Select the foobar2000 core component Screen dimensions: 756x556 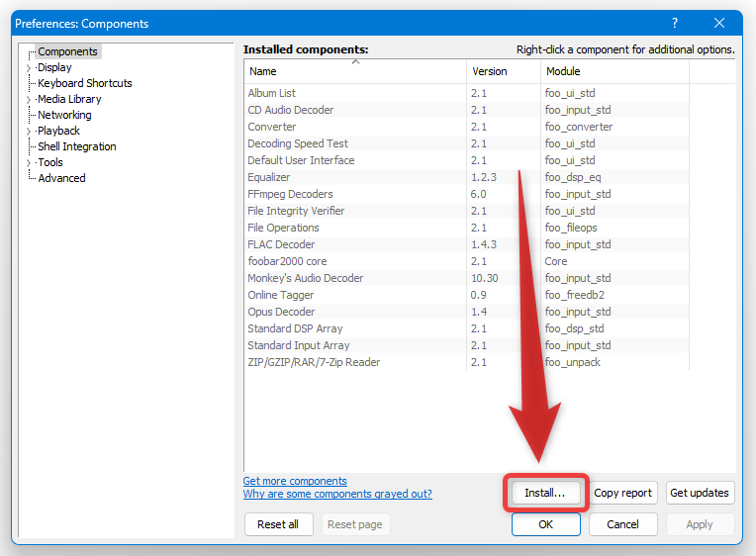466,261
